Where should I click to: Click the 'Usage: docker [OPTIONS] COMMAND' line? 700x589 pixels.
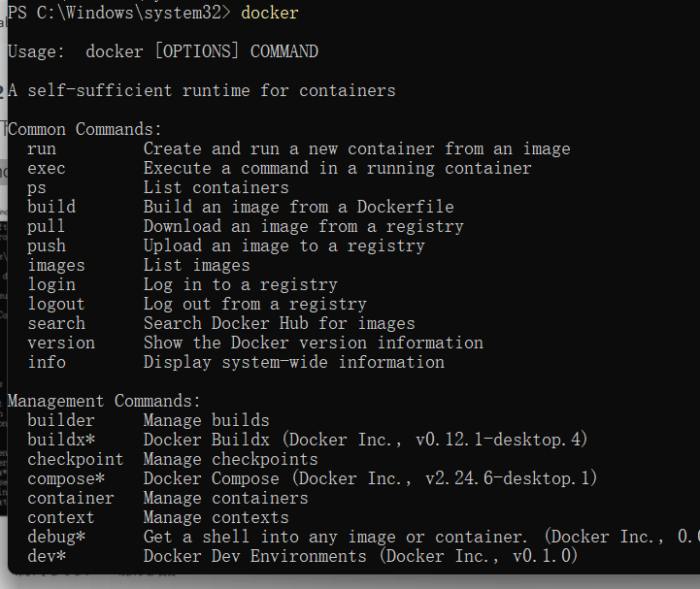tap(163, 51)
